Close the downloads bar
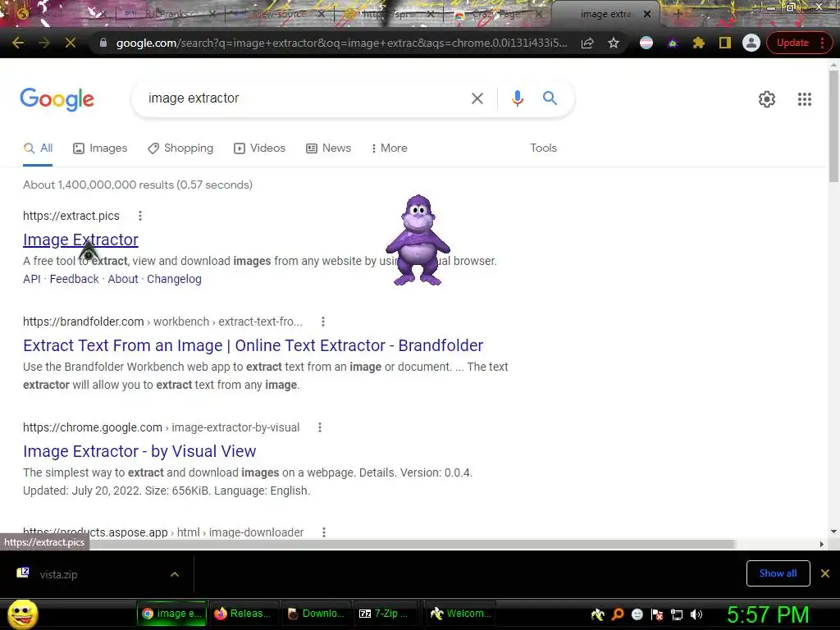Screen dimensions: 840x630 [x=825, y=573]
